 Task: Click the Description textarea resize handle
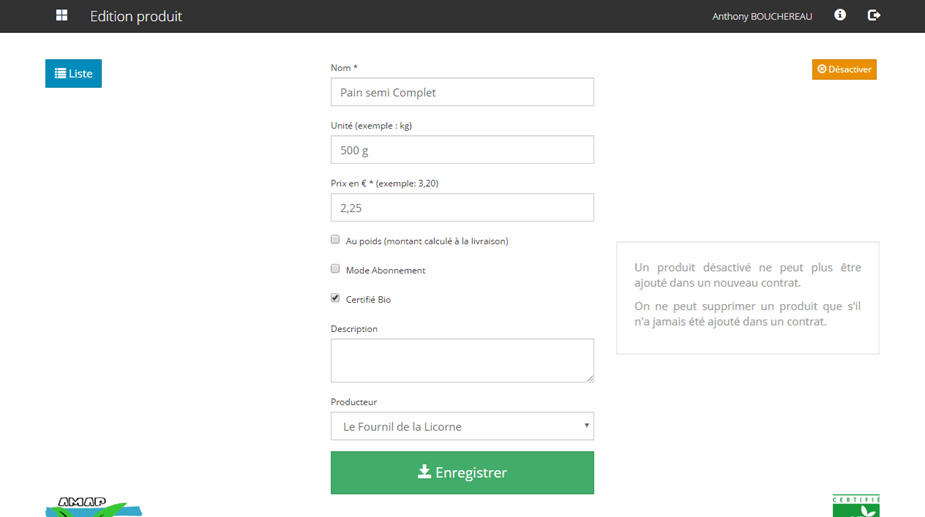click(589, 378)
